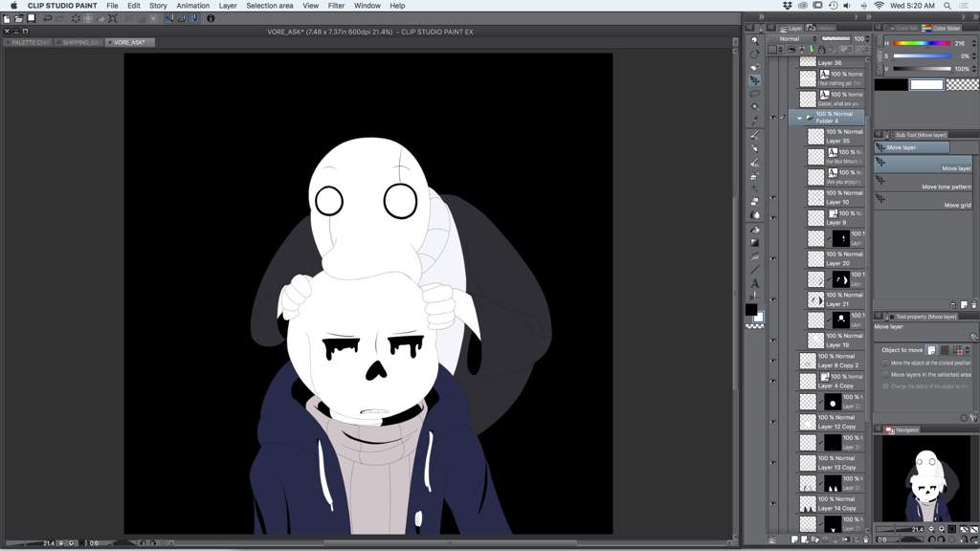Open the Animation menu
This screenshot has height=551, width=980.
click(193, 6)
